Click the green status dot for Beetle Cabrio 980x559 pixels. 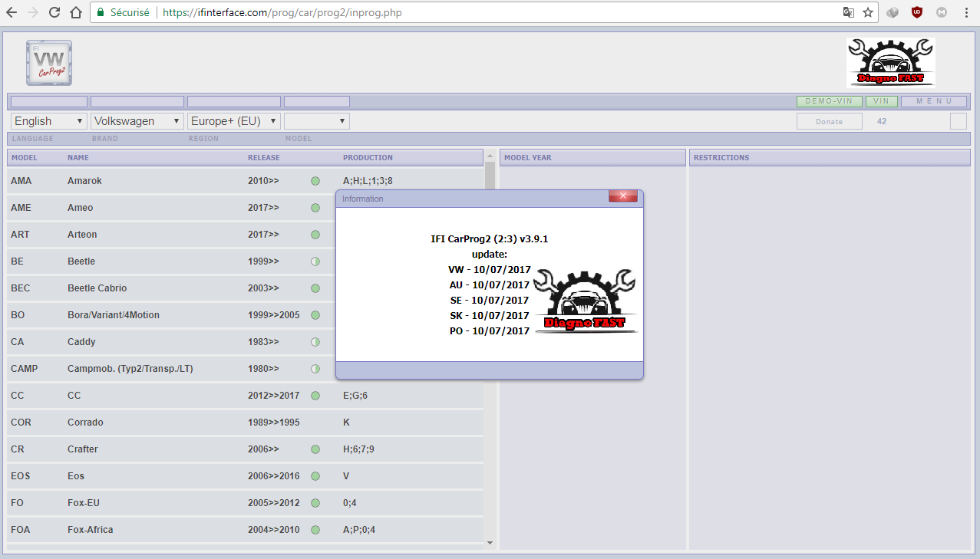tap(315, 288)
